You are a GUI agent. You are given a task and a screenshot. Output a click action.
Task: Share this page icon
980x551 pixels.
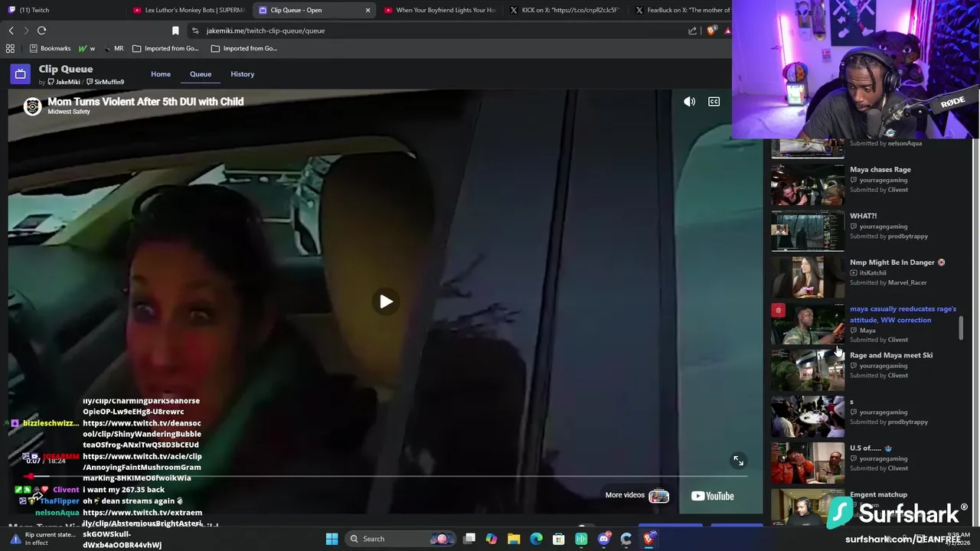692,31
